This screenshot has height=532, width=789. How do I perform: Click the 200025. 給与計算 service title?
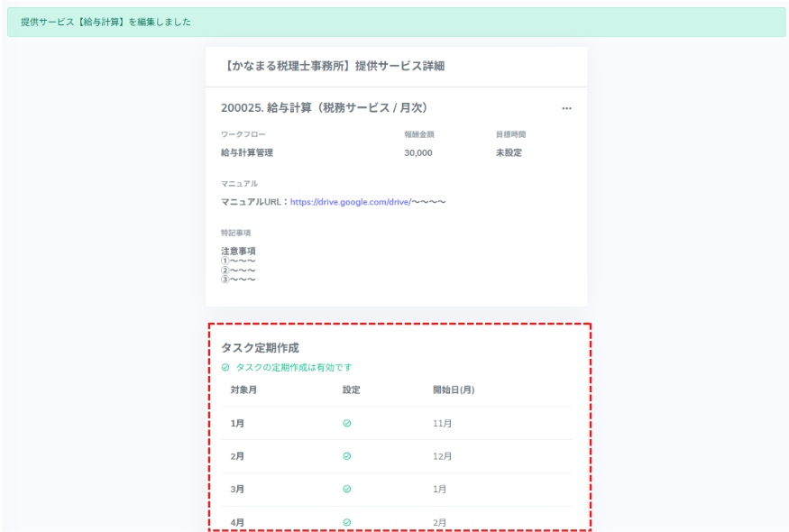click(324, 107)
